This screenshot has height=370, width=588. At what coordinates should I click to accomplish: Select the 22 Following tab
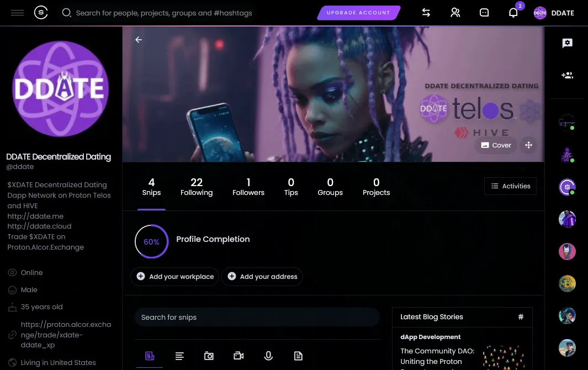[197, 187]
